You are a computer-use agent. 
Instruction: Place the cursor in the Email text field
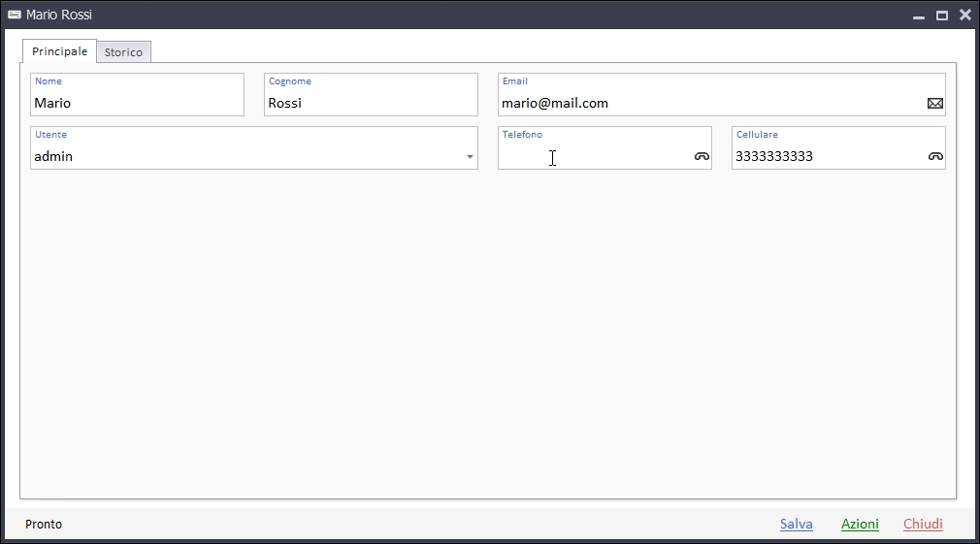[x=708, y=103]
